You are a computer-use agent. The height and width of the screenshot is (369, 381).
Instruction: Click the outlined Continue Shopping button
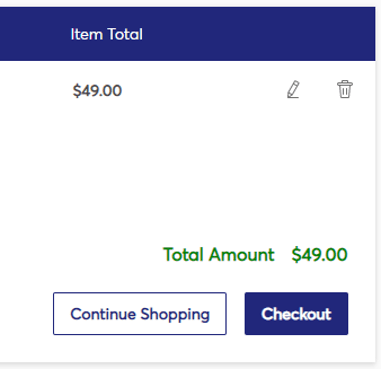(140, 314)
